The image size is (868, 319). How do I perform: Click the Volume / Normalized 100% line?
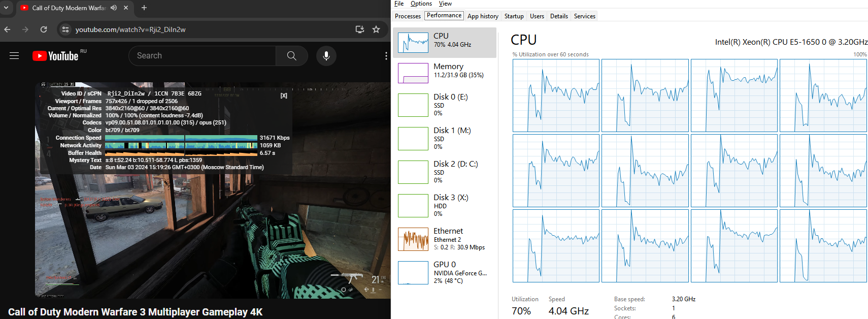154,115
